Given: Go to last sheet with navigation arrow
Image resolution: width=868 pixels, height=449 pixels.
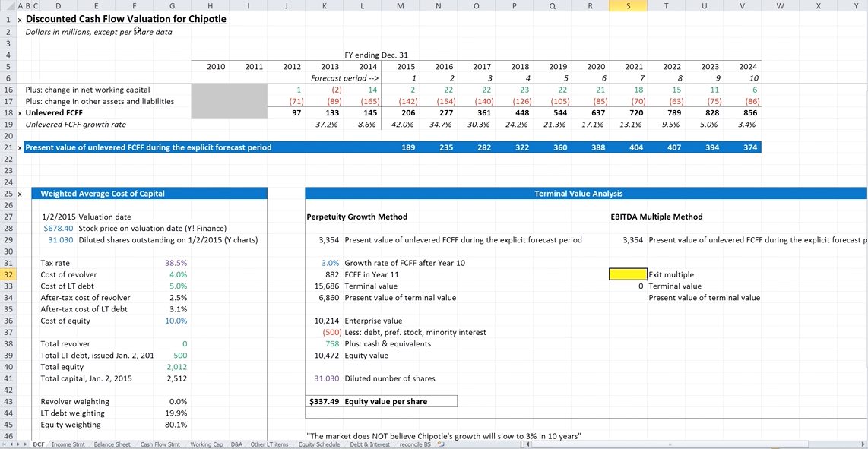Looking at the screenshot, I should click(x=25, y=444).
